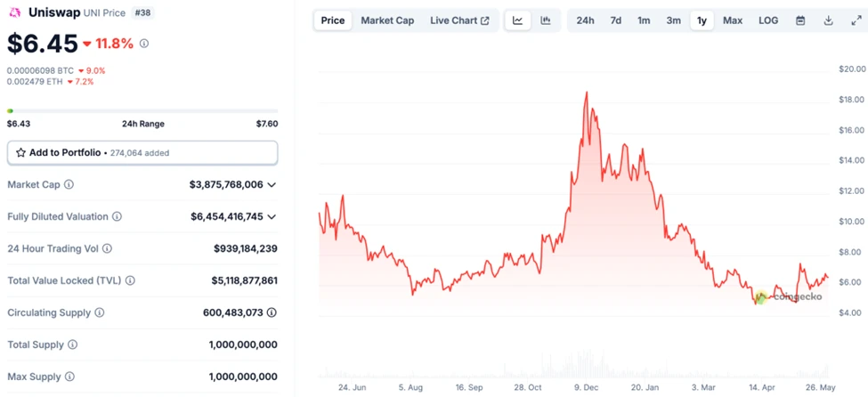Click info icon beside price change
This screenshot has width=868, height=397.
[144, 43]
